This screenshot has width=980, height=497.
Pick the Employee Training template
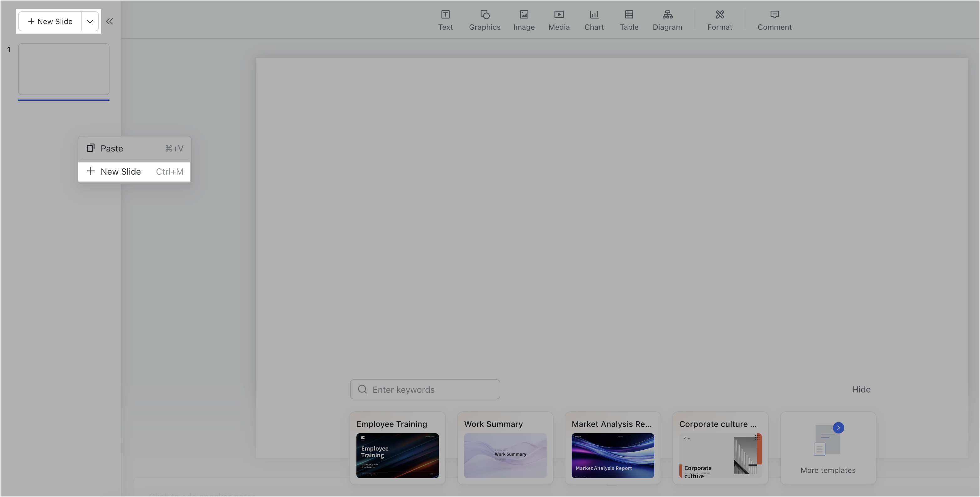(397, 448)
